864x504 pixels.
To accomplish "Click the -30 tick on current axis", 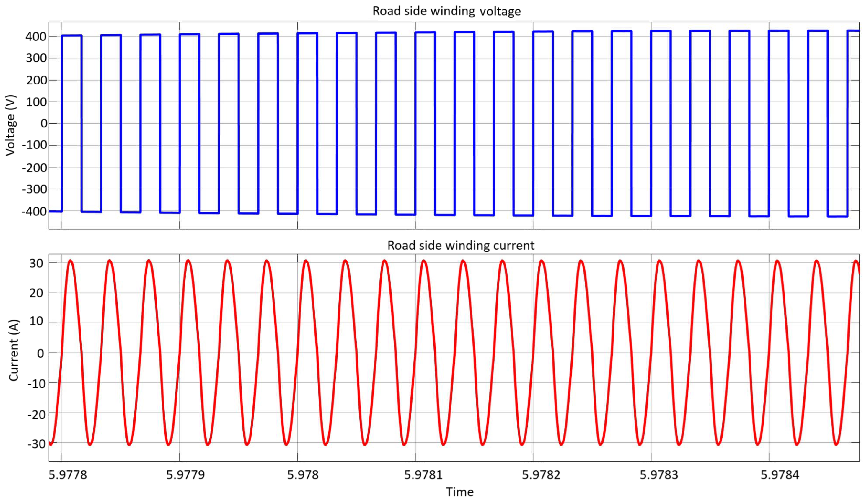I will (37, 444).
